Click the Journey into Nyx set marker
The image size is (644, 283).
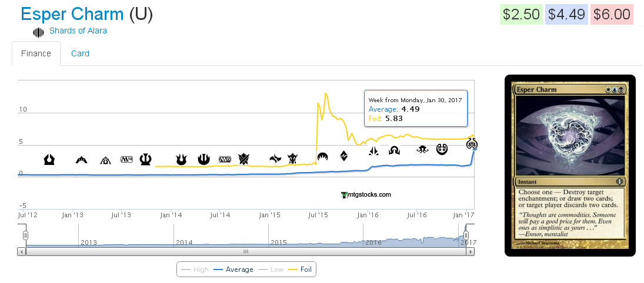point(203,159)
